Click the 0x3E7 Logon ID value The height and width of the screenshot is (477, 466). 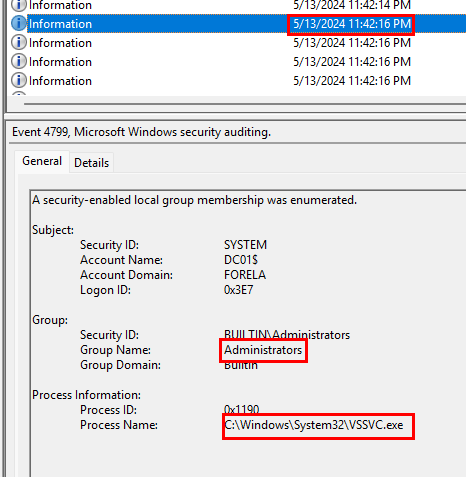point(239,290)
